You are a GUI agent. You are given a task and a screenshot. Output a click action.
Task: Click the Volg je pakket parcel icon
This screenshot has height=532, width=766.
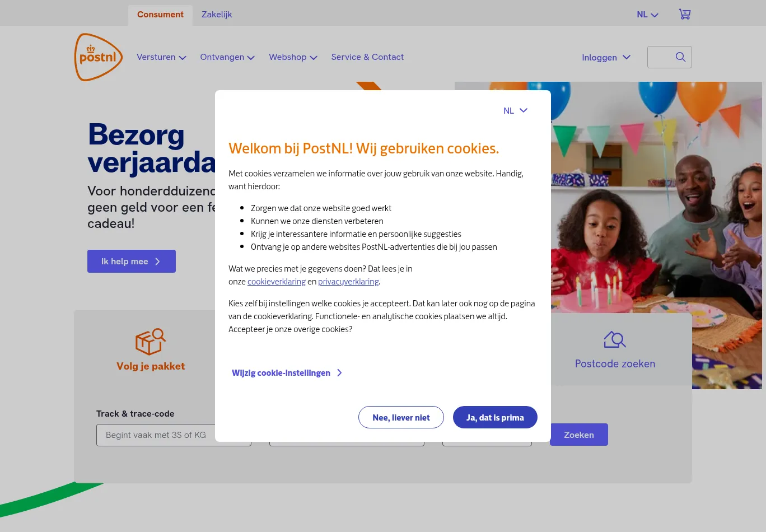tap(151, 342)
